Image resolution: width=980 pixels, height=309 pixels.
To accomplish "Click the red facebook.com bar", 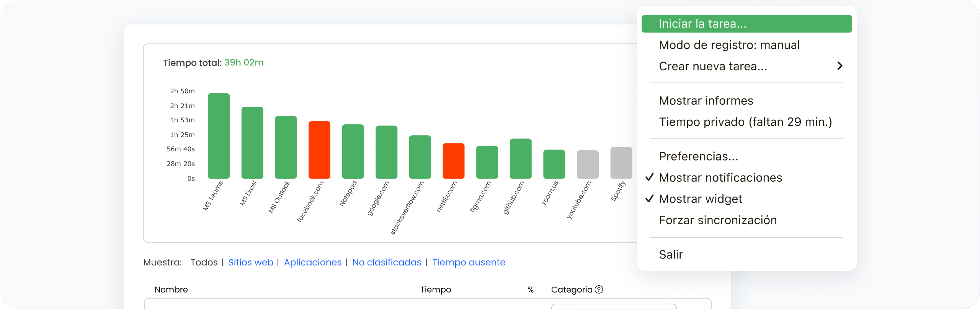I will pyautogui.click(x=319, y=150).
